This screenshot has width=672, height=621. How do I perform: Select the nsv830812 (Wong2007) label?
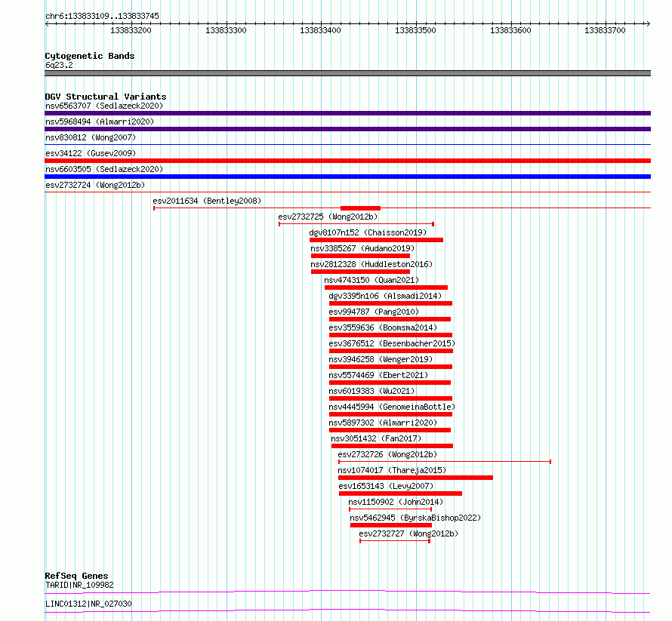coord(91,137)
